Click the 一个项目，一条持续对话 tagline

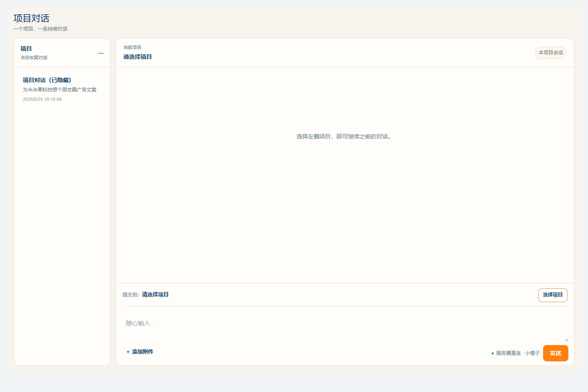coord(40,29)
